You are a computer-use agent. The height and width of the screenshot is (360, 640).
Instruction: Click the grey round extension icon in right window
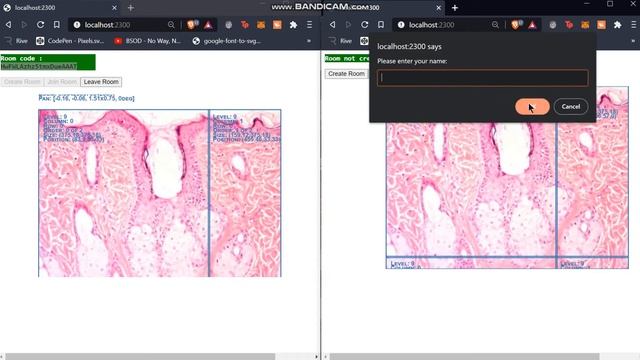tap(553, 25)
